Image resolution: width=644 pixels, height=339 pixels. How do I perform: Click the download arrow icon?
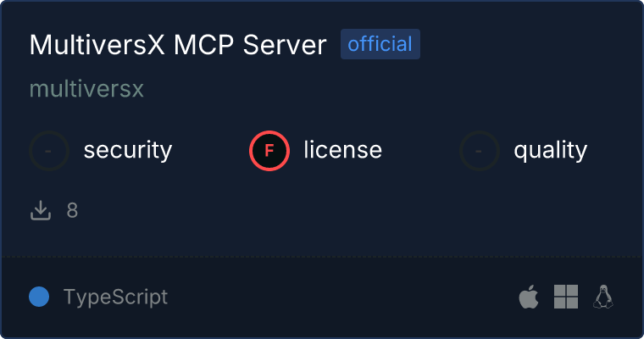pos(41,210)
